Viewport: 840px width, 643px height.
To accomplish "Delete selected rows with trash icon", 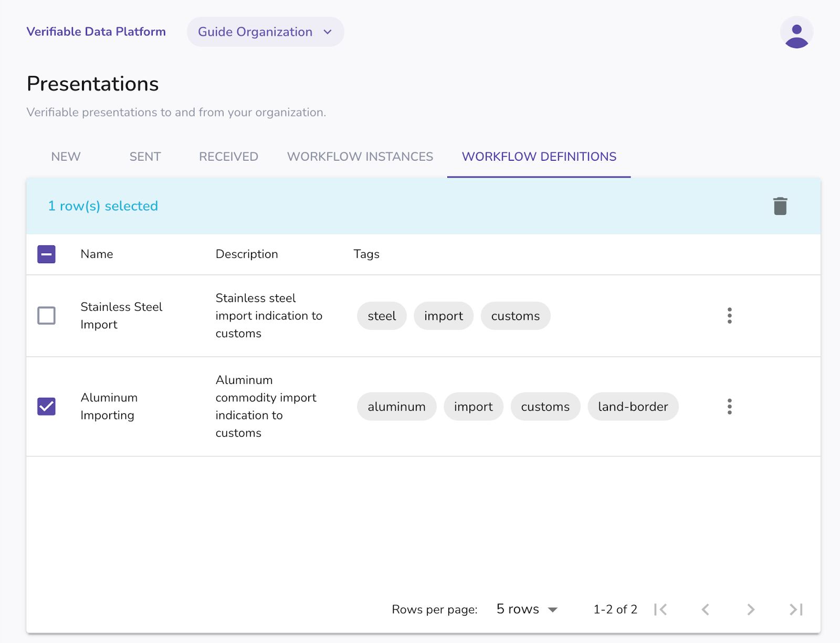I will click(x=780, y=206).
